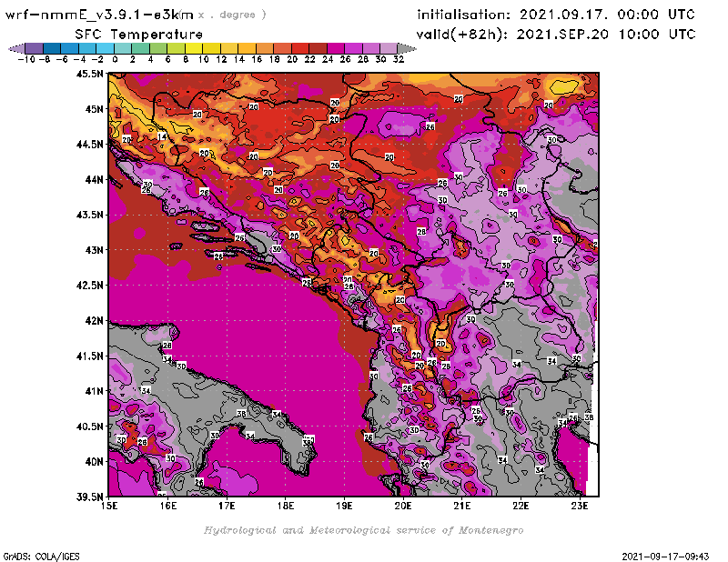The height and width of the screenshot is (562, 728).
Task: Click the latitude label '42.5N'
Action: [89, 285]
